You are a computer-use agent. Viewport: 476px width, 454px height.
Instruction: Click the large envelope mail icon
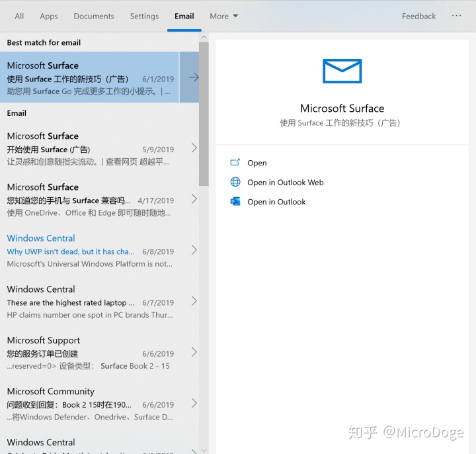[x=342, y=71]
